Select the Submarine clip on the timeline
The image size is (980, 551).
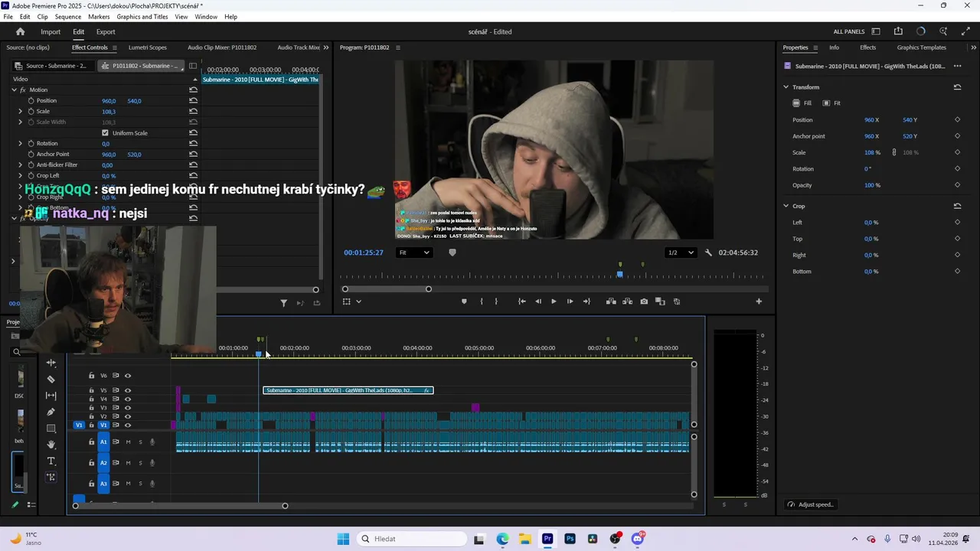point(348,390)
